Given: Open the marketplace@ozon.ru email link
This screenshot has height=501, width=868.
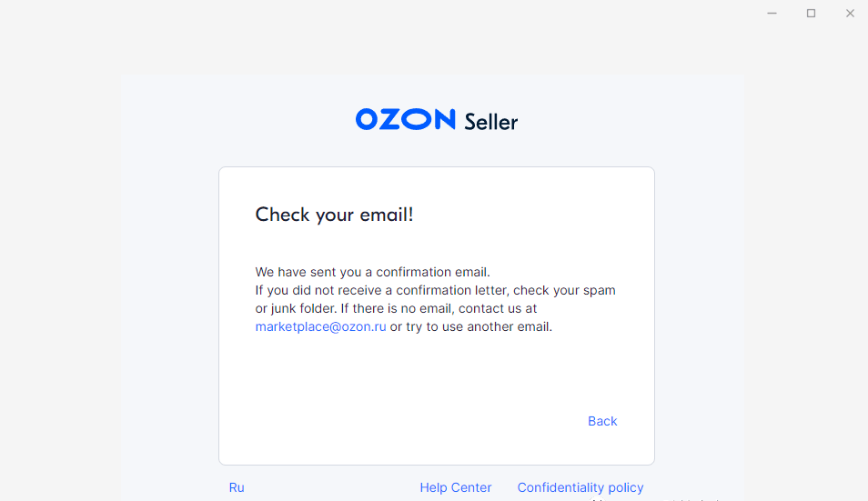Looking at the screenshot, I should coord(320,326).
